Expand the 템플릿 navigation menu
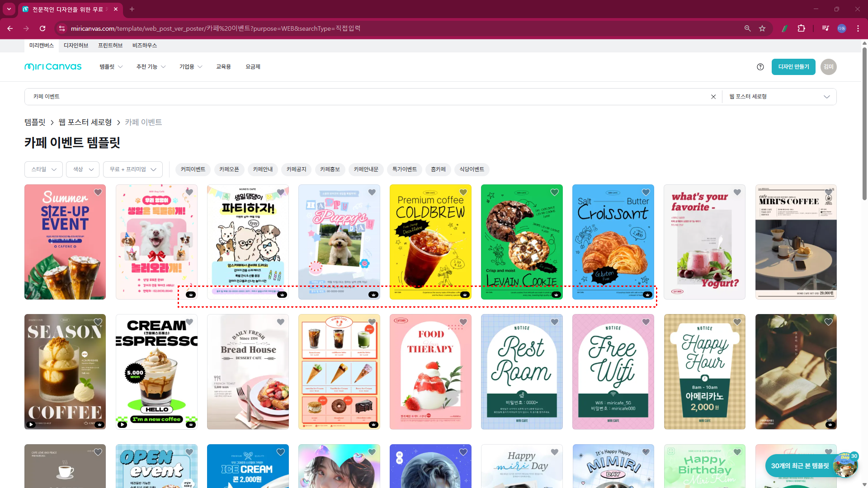 111,67
